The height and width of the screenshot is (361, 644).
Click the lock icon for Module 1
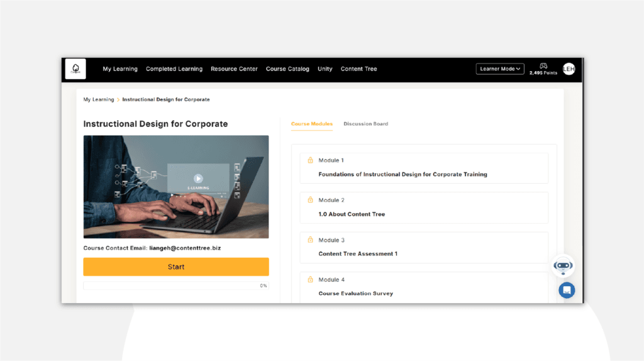[x=311, y=160]
